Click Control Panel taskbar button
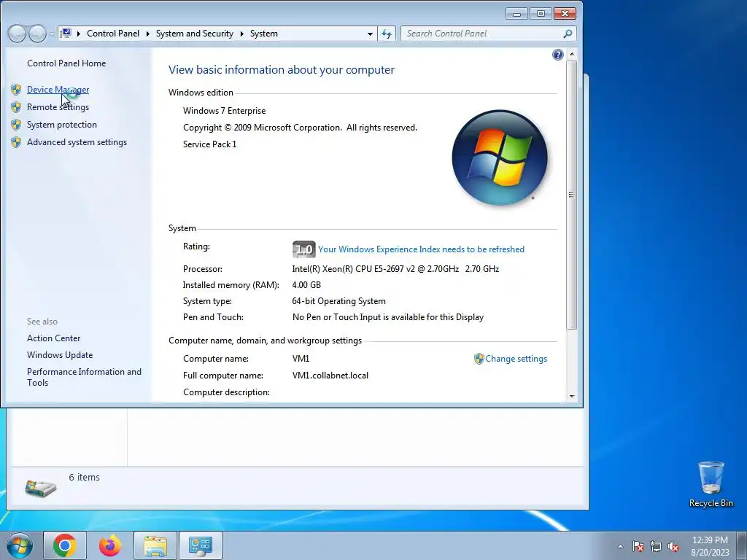Viewport: 747px width, 560px height. pos(201,545)
